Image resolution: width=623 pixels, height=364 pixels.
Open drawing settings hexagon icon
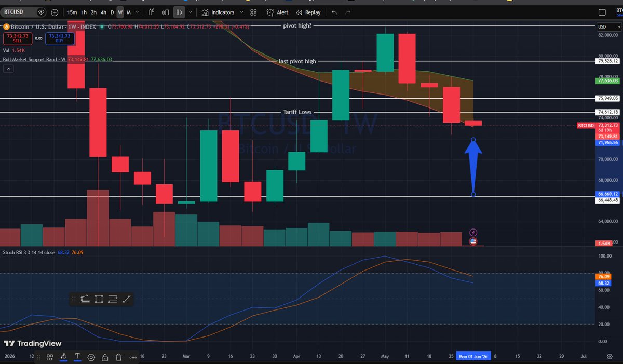click(91, 357)
